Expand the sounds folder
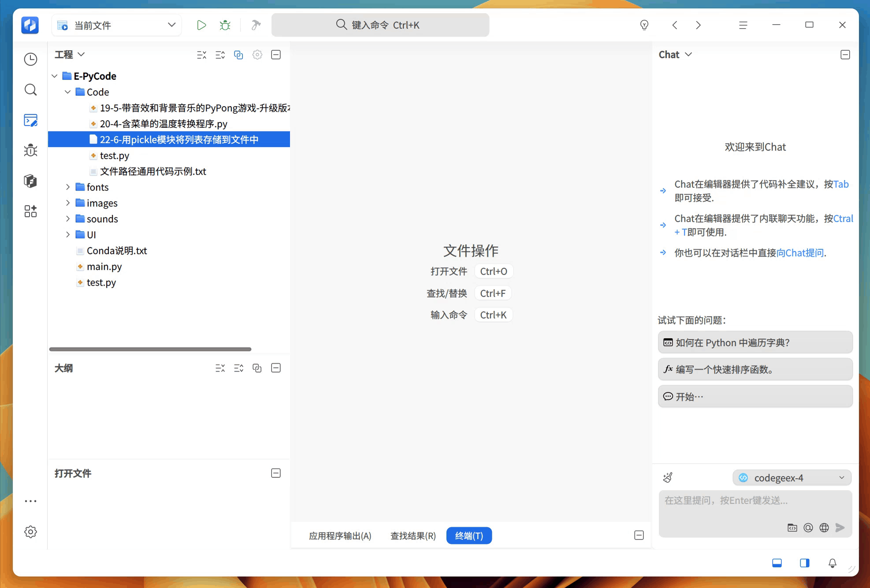Image resolution: width=870 pixels, height=588 pixels. pos(68,219)
